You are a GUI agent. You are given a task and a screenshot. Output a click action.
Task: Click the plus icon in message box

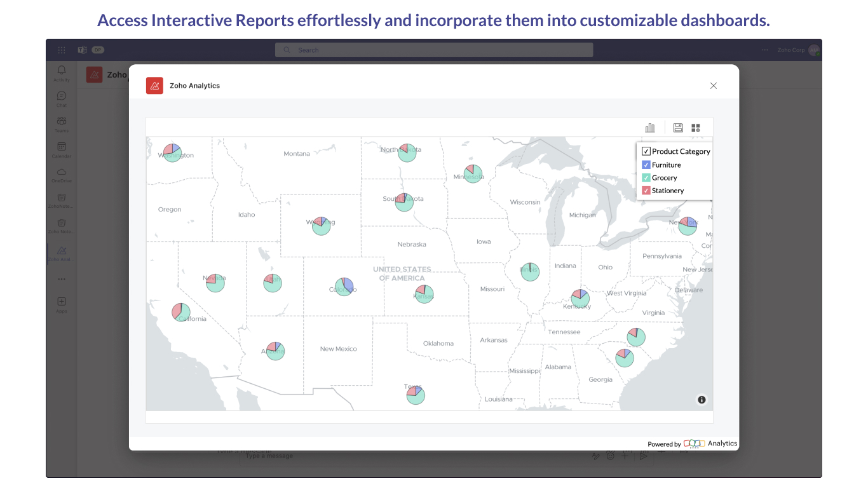point(625,456)
